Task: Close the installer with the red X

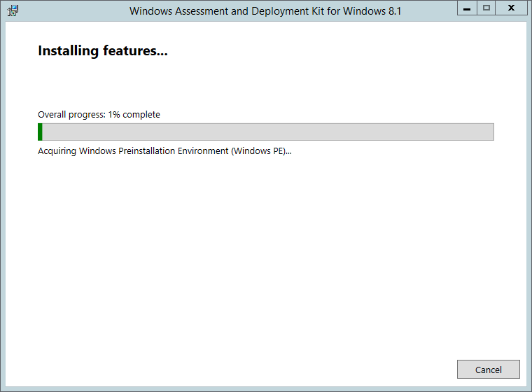Action: pos(512,8)
